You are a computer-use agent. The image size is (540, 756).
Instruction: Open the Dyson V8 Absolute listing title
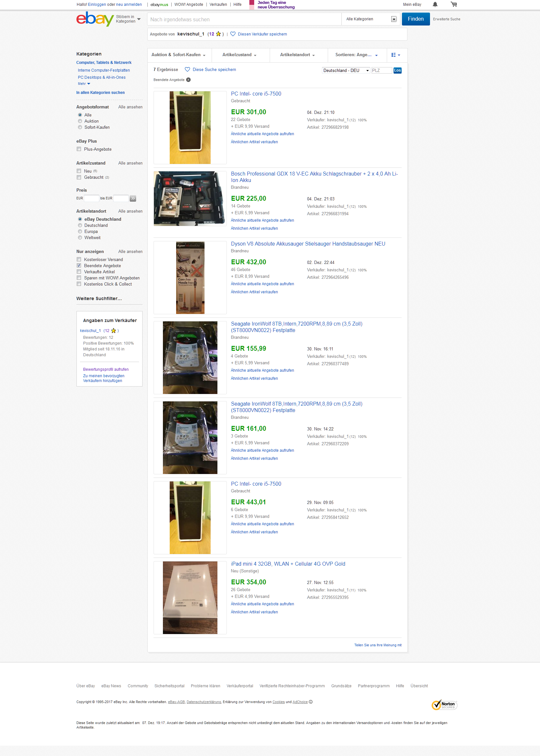(308, 244)
